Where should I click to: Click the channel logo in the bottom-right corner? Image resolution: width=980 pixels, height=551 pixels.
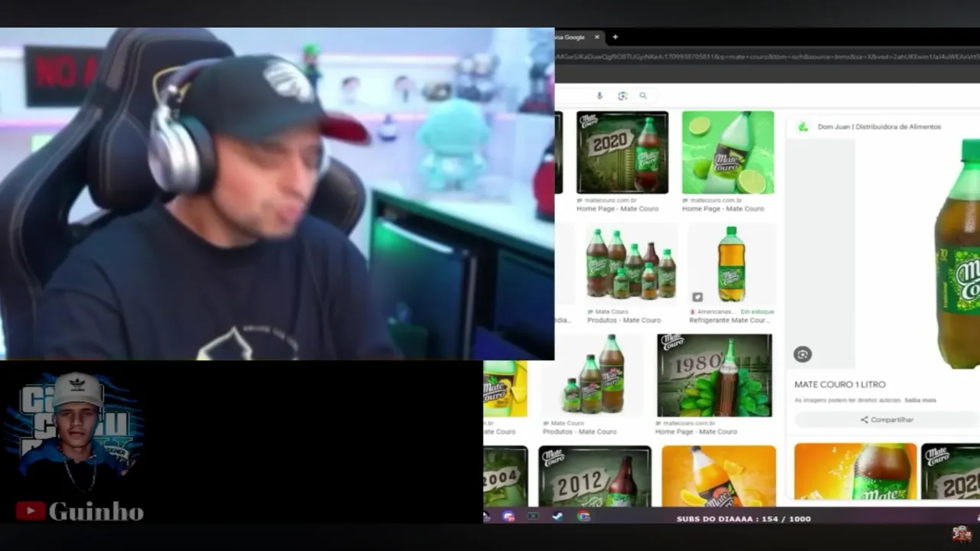962,533
